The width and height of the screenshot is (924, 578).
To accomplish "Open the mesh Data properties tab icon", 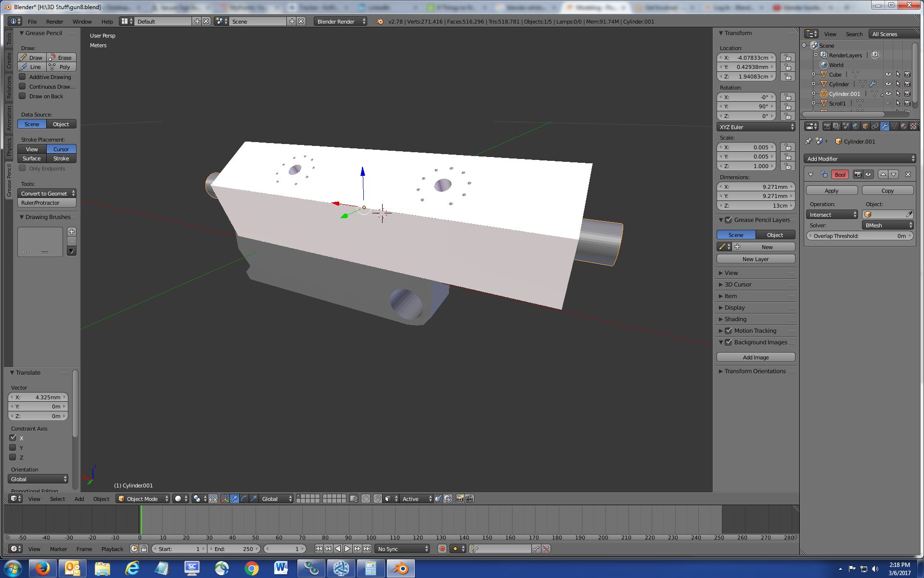I will pos(894,126).
